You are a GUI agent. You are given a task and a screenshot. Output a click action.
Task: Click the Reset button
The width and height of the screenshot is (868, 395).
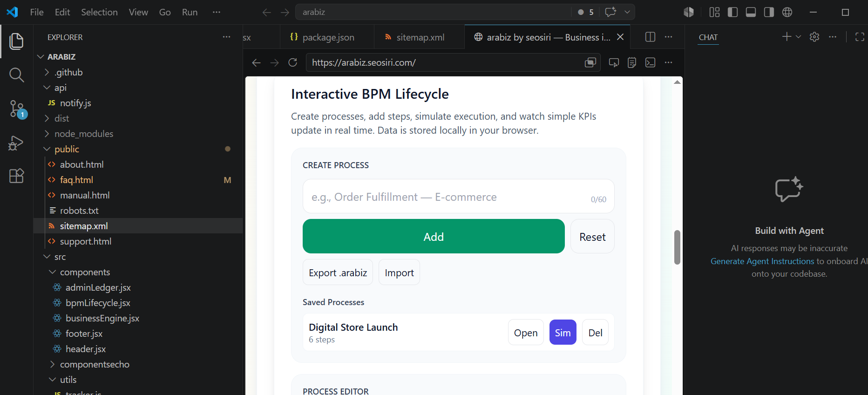click(x=592, y=236)
